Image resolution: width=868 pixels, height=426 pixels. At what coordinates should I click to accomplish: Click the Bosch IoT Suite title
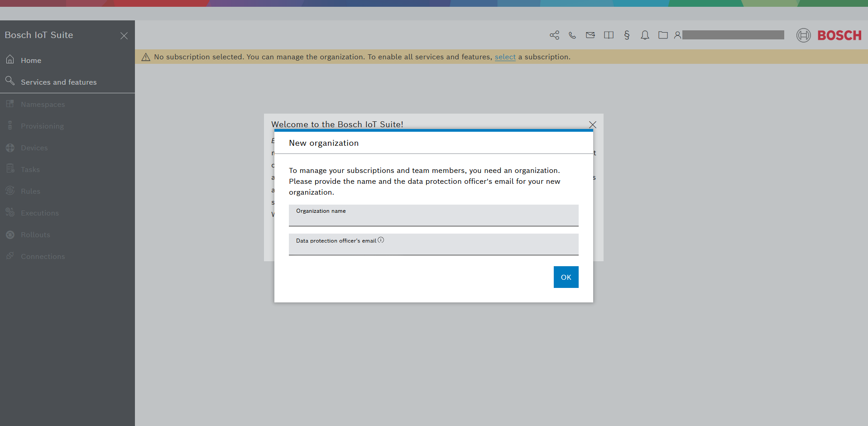(x=39, y=35)
